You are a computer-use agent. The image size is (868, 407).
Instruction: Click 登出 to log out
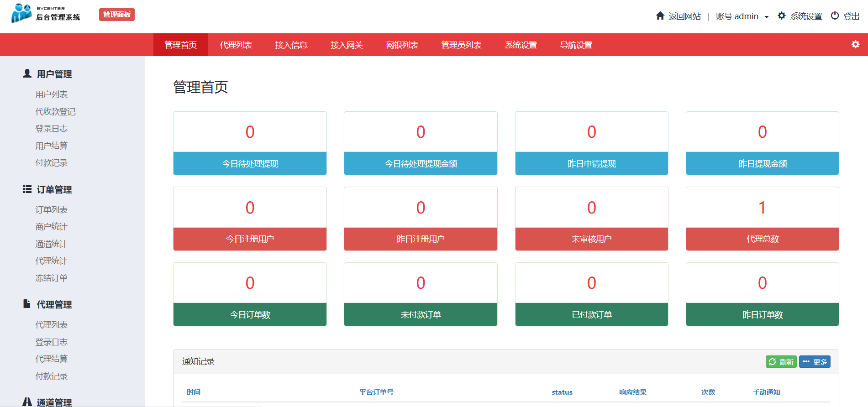[x=851, y=16]
